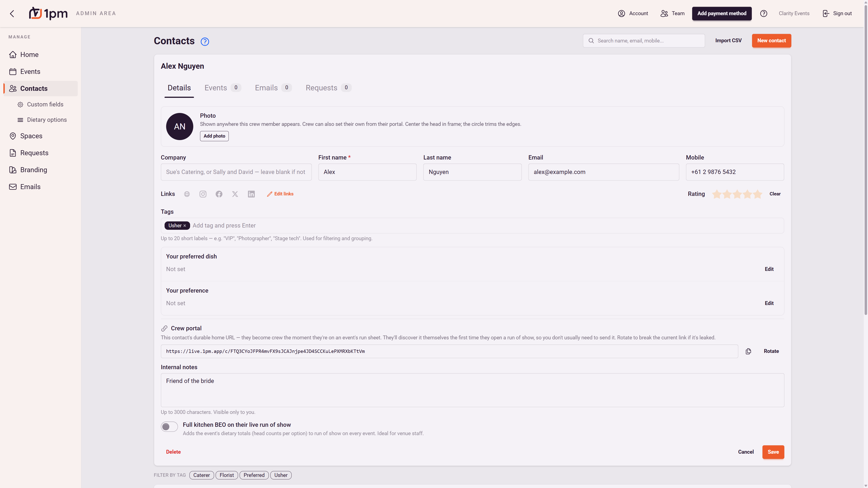Open Spaces in sidebar
Viewport: 868px width, 488px height.
click(x=40, y=136)
